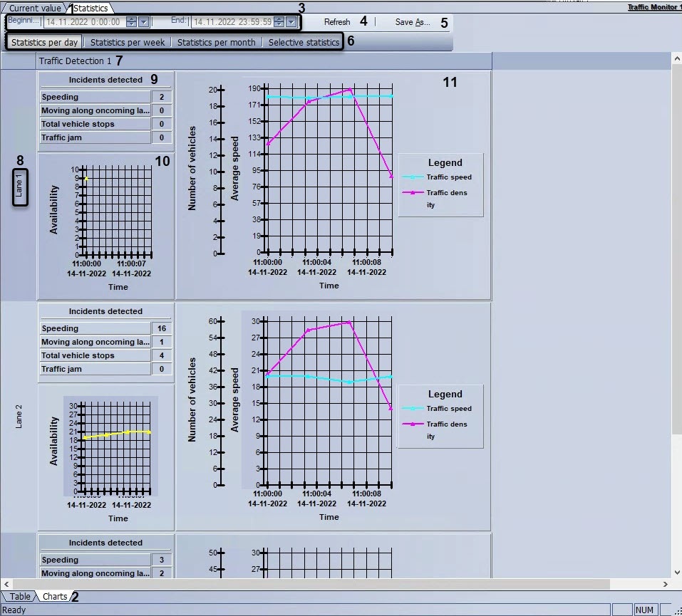682x616 pixels.
Task: Select Statistics per day
Action: [45, 43]
